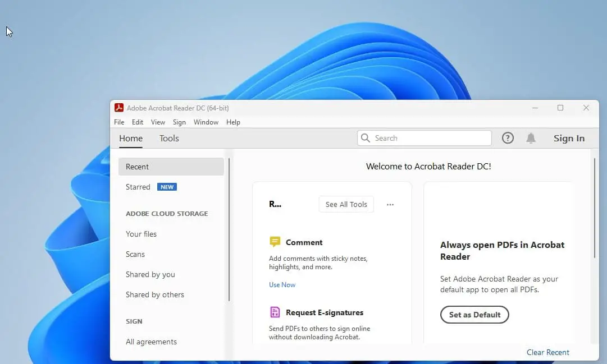
Task: Click the Adobe Acrobat logo in title bar
Action: [119, 108]
